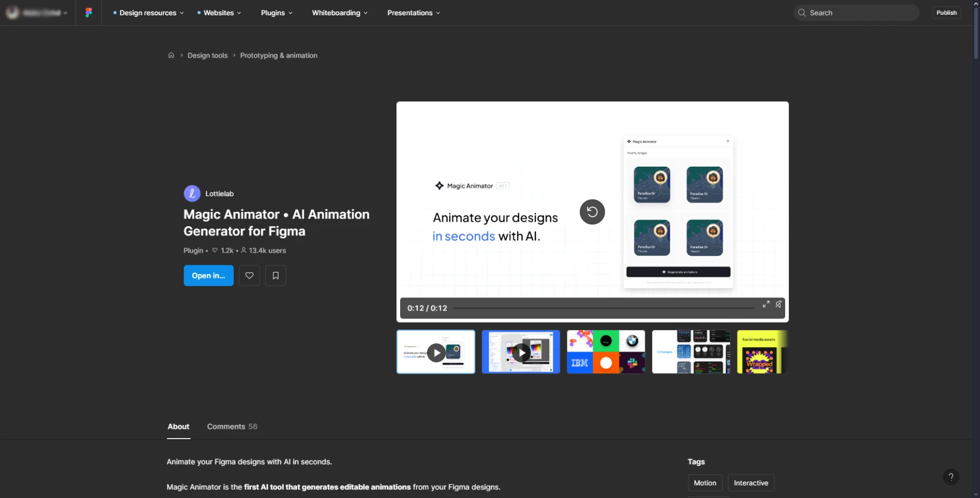The image size is (980, 498).
Task: Click the Figma logo icon
Action: click(88, 13)
